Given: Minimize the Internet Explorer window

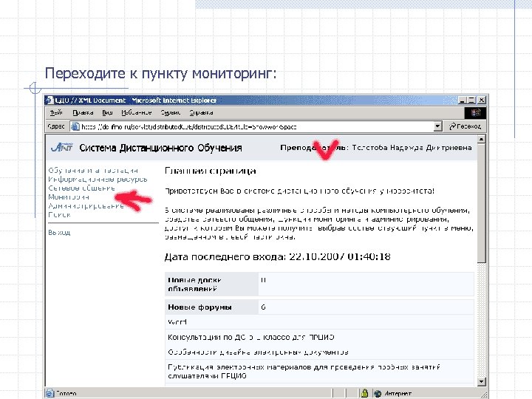Looking at the screenshot, I should (x=462, y=100).
